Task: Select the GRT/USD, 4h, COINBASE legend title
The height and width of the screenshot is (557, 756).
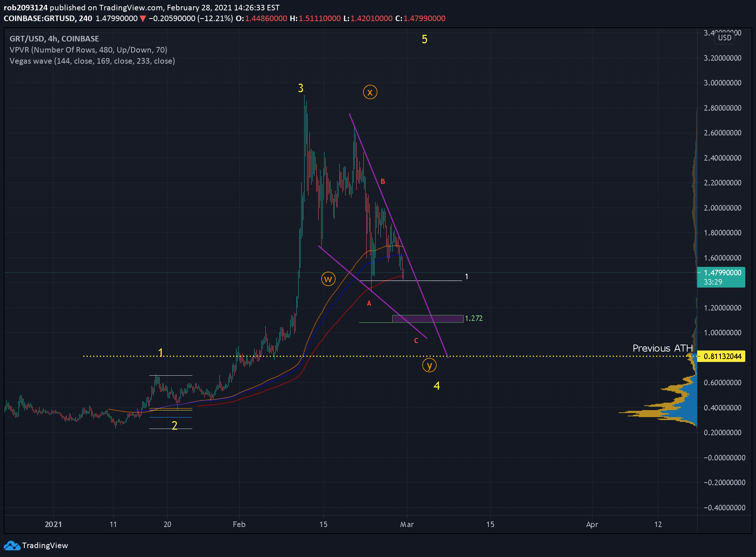Action: 54,38
